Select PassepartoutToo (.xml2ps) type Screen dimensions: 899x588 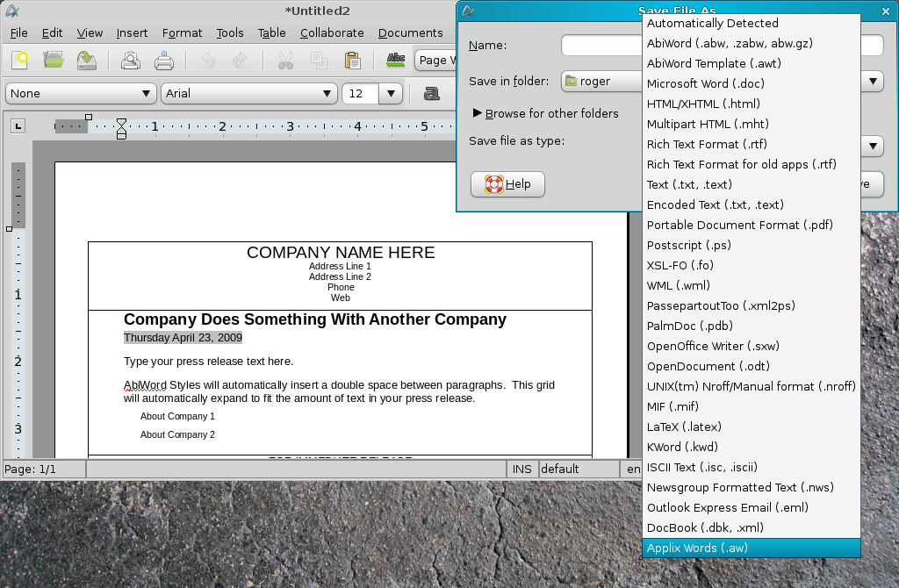tap(752, 305)
